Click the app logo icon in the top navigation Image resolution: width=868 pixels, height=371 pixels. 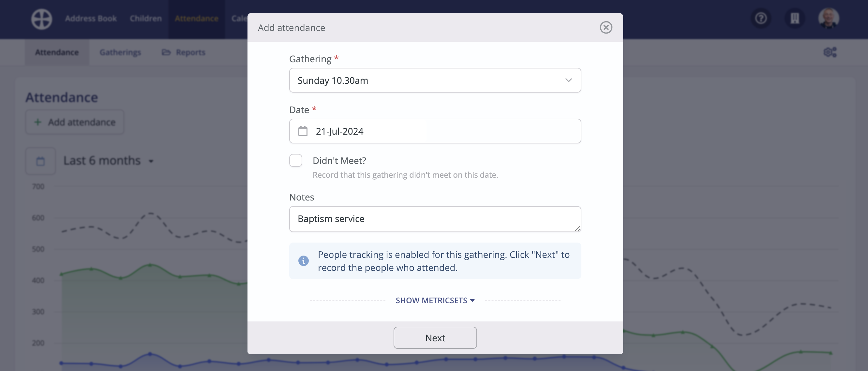[x=41, y=19]
